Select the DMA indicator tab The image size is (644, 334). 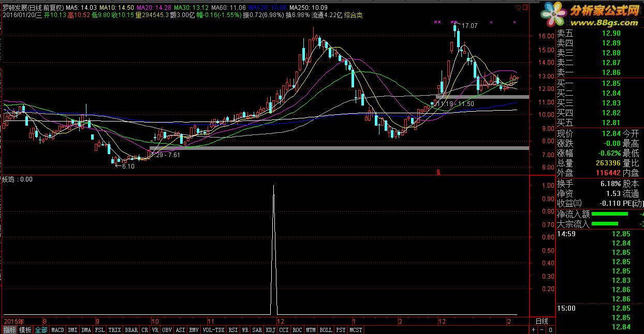click(x=86, y=329)
